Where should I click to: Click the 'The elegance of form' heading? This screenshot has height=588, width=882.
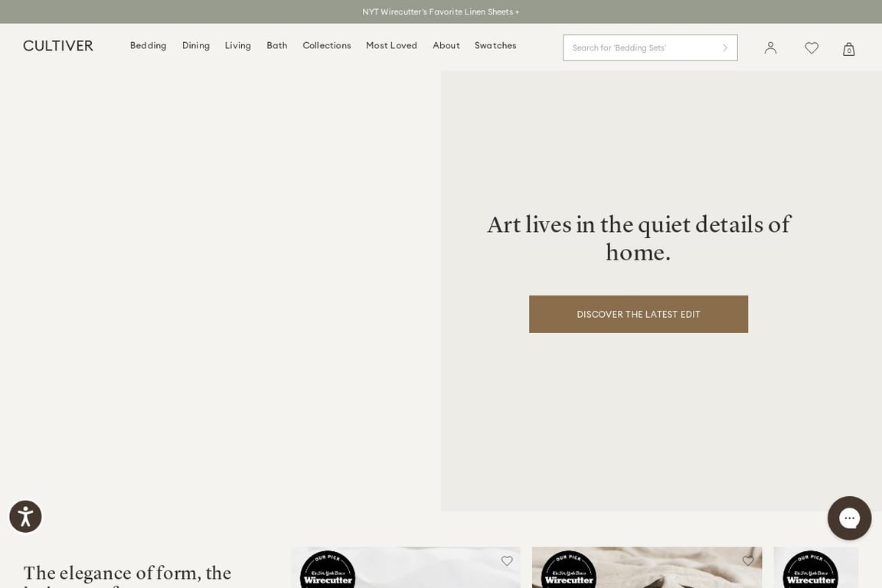coord(127,575)
